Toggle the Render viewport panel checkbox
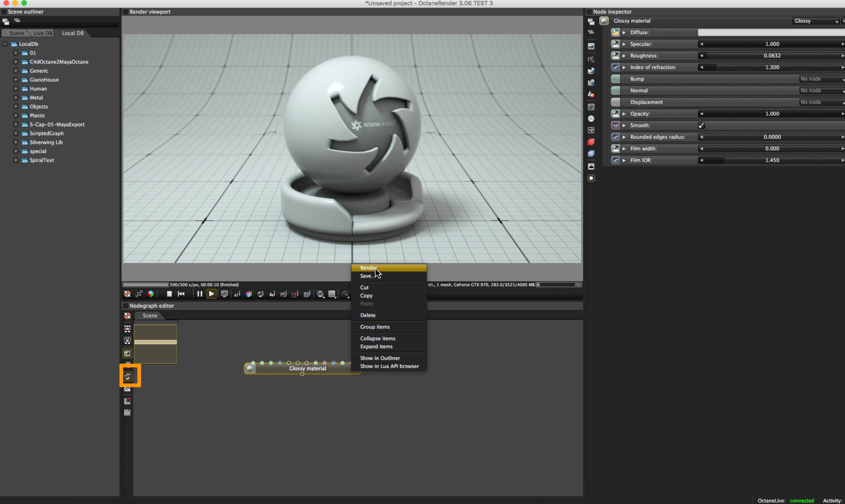This screenshot has height=504, width=845. pos(125,12)
